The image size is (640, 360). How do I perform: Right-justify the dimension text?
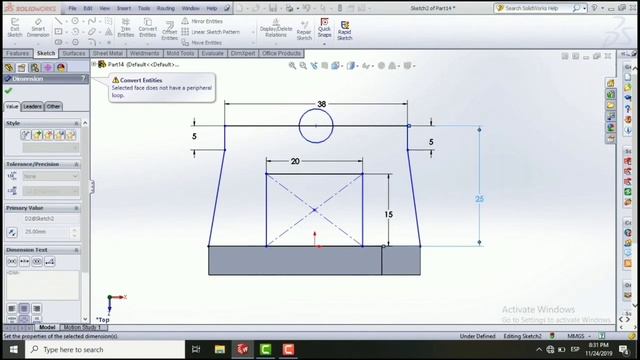tap(36, 309)
